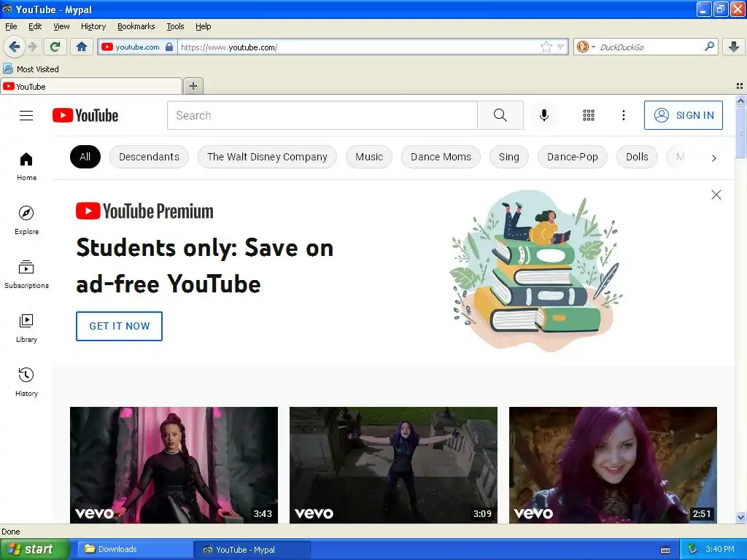
Task: Toggle the YouTube hamburger guide menu
Action: coord(26,115)
